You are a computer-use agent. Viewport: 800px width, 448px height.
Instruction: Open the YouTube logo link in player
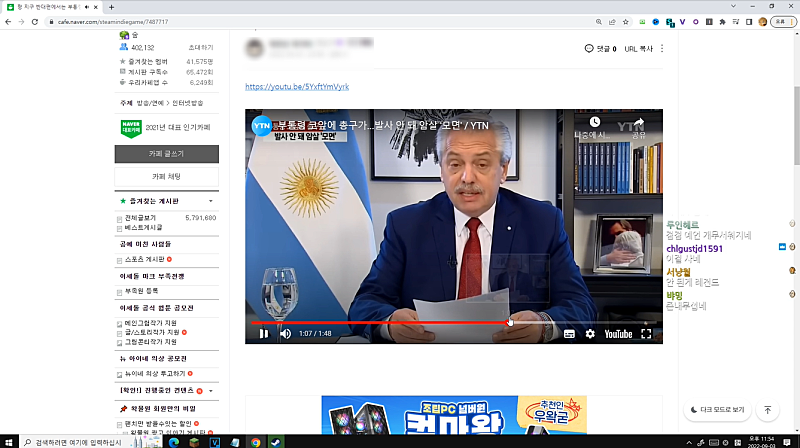[617, 334]
